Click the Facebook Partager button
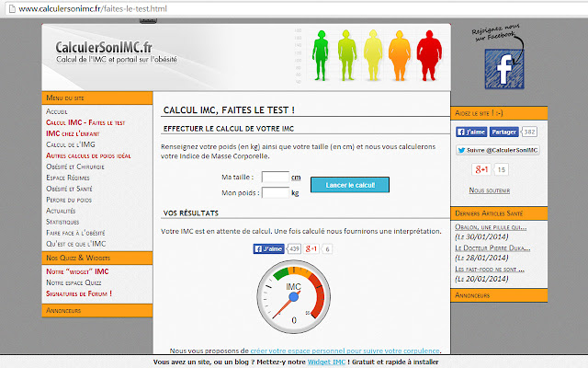The height and width of the screenshot is (368, 588). click(x=503, y=132)
